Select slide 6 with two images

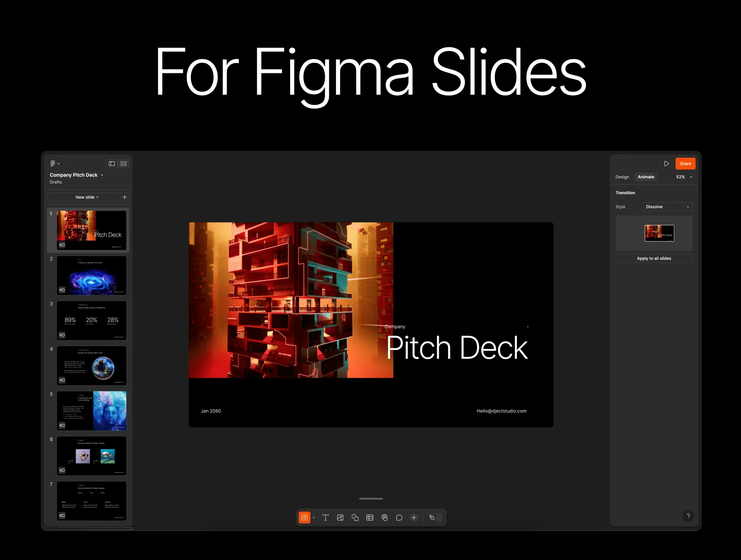point(91,456)
